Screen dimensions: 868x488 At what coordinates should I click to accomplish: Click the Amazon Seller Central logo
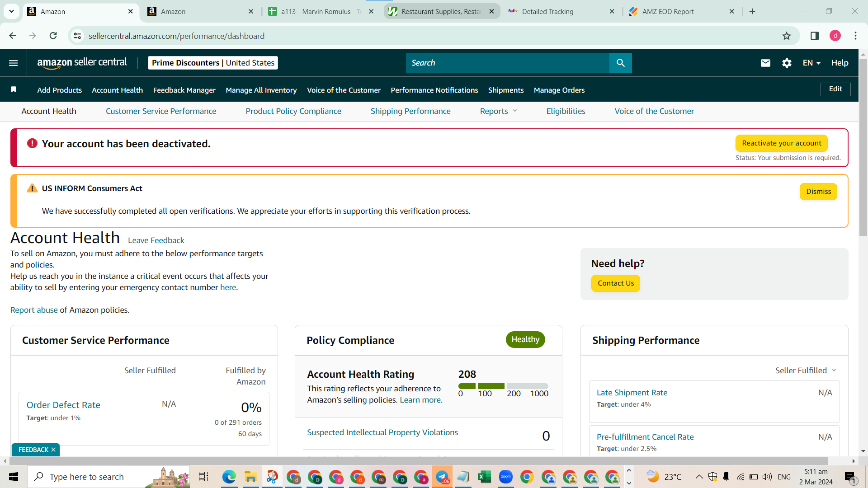point(82,63)
